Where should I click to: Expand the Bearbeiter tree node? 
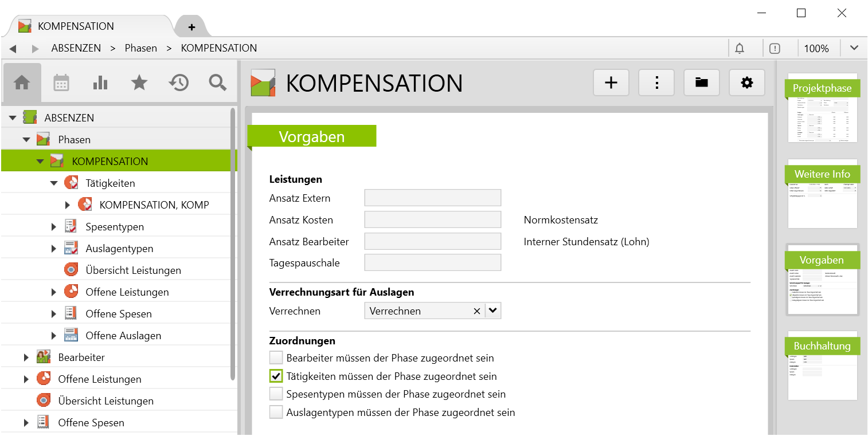[x=26, y=357]
